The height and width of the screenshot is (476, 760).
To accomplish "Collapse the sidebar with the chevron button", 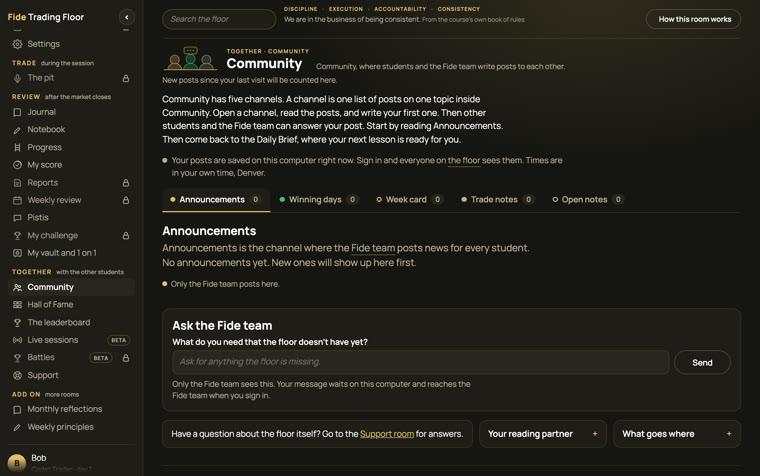I will [127, 17].
